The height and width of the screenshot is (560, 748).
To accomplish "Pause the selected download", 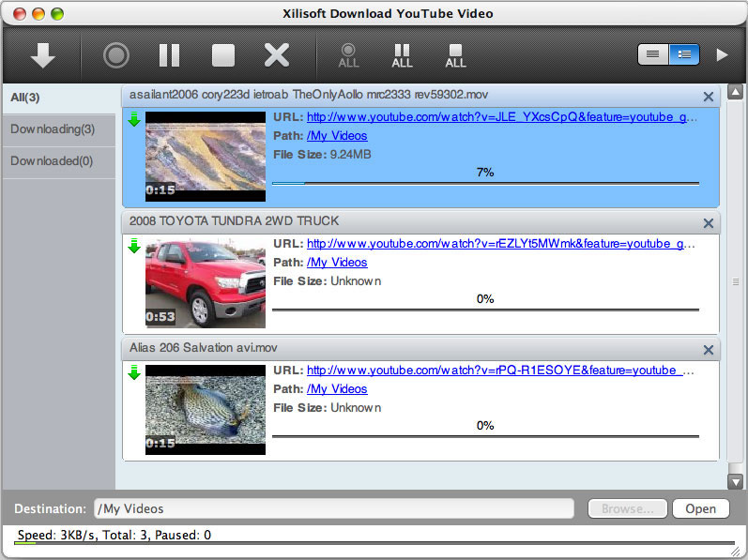I will pos(169,55).
